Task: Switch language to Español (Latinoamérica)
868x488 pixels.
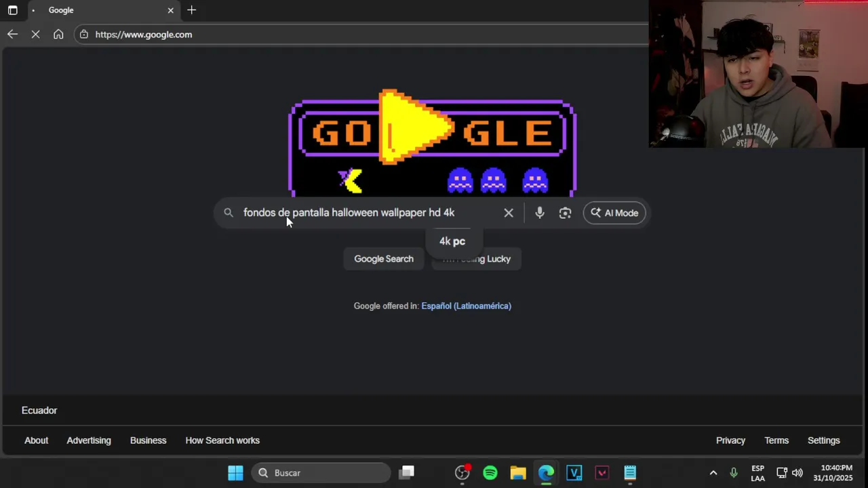Action: point(467,306)
